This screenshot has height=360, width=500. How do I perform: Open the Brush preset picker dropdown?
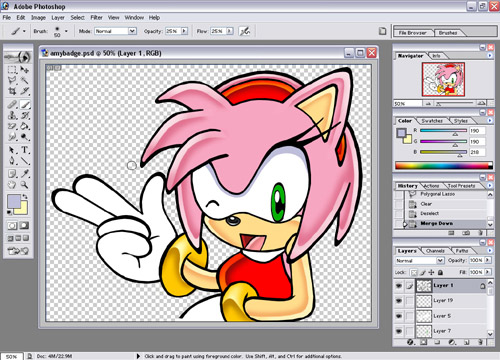pos(66,31)
